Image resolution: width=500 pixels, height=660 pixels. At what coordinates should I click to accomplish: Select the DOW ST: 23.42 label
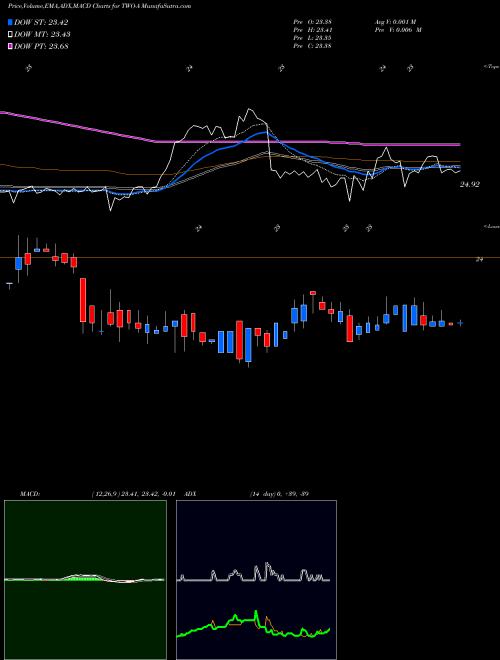(x=41, y=22)
